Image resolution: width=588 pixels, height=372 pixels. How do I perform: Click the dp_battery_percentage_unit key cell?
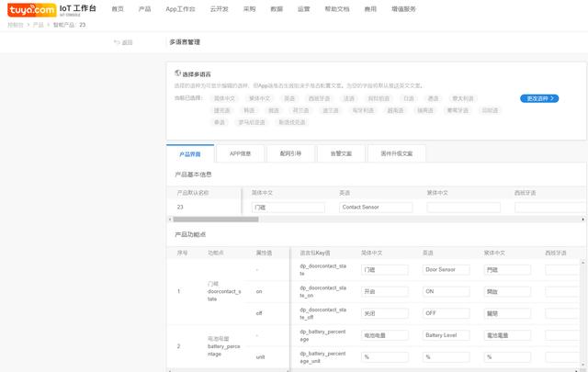(x=322, y=357)
